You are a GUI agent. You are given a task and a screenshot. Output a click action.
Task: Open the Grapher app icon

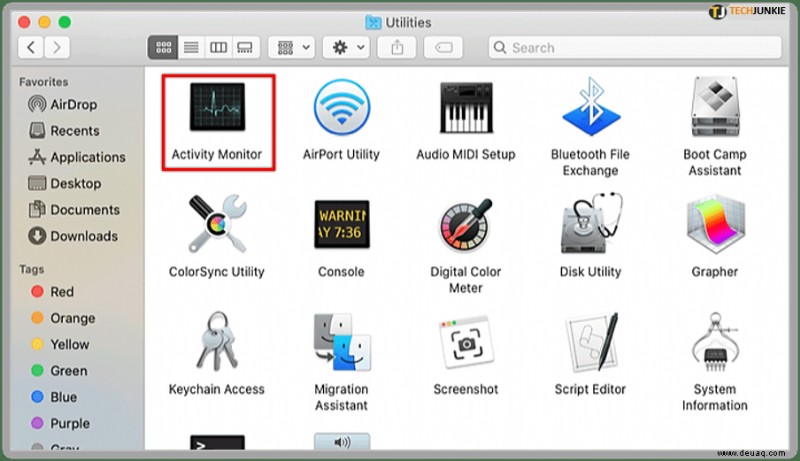point(715,224)
